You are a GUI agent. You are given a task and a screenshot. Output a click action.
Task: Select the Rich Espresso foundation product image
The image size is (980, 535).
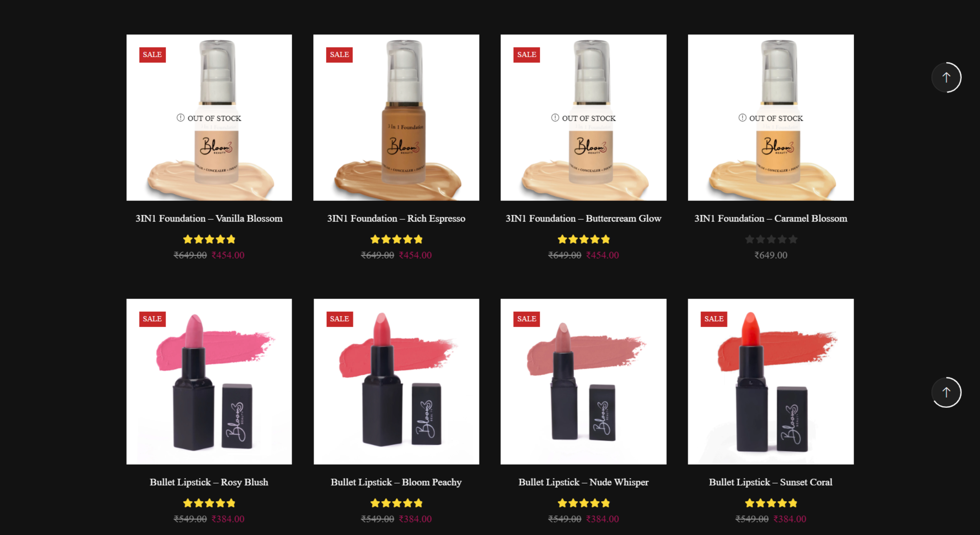click(x=396, y=118)
